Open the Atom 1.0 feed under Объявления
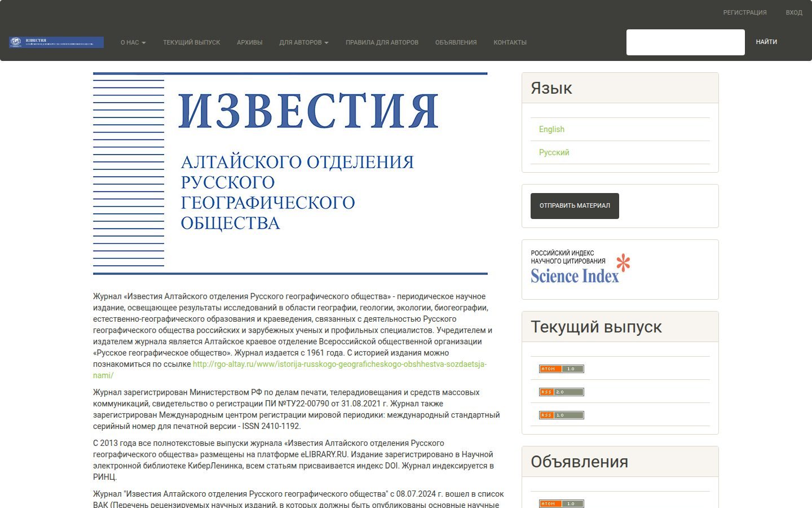Image resolution: width=812 pixels, height=508 pixels. click(x=562, y=503)
